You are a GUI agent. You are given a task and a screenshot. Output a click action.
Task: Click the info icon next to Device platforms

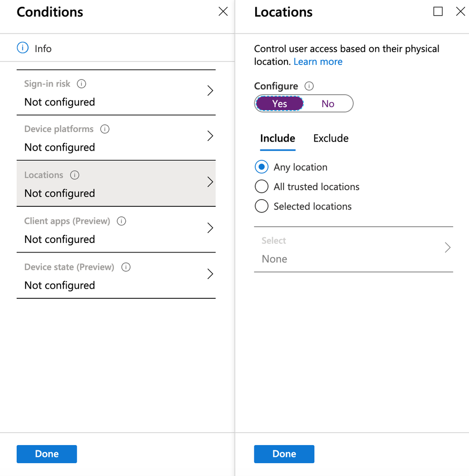pyautogui.click(x=105, y=129)
